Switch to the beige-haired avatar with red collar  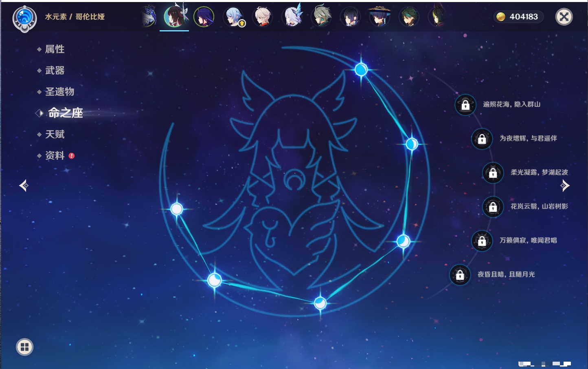click(x=263, y=17)
